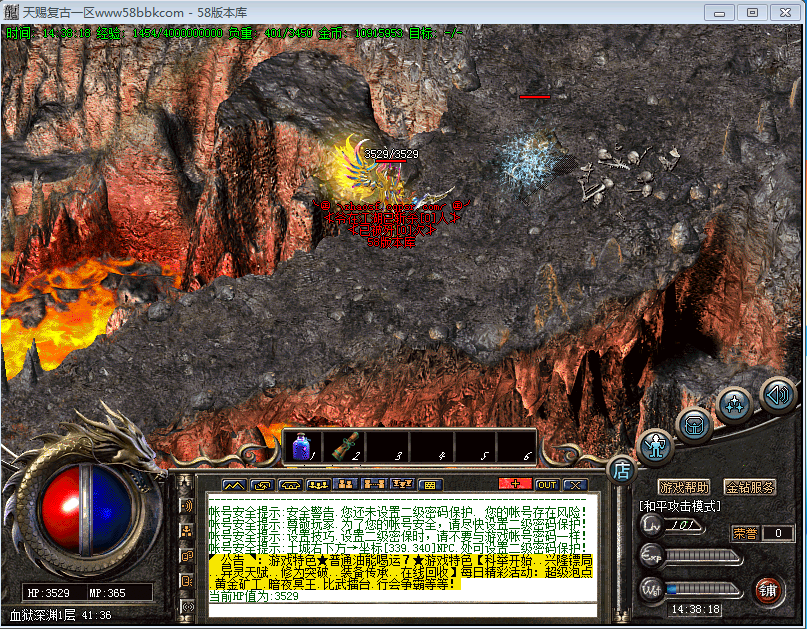Click the red HP half of the orb
This screenshot has width=807, height=629.
(x=61, y=512)
